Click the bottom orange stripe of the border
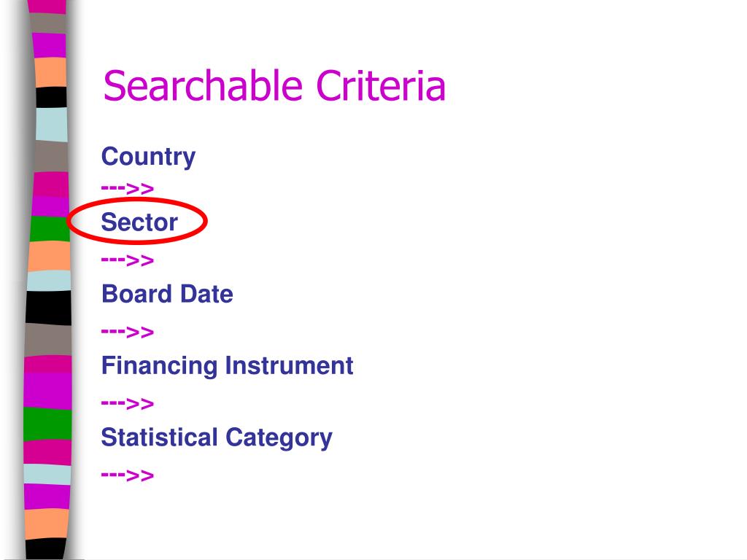Viewport: 747px width, 560px height. (x=47, y=524)
